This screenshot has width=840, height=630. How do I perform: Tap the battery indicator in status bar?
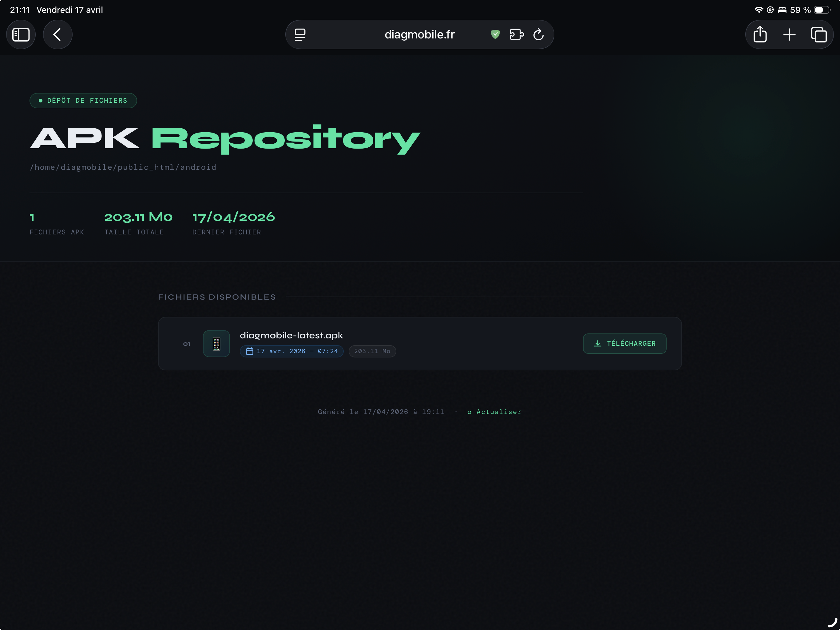(822, 10)
